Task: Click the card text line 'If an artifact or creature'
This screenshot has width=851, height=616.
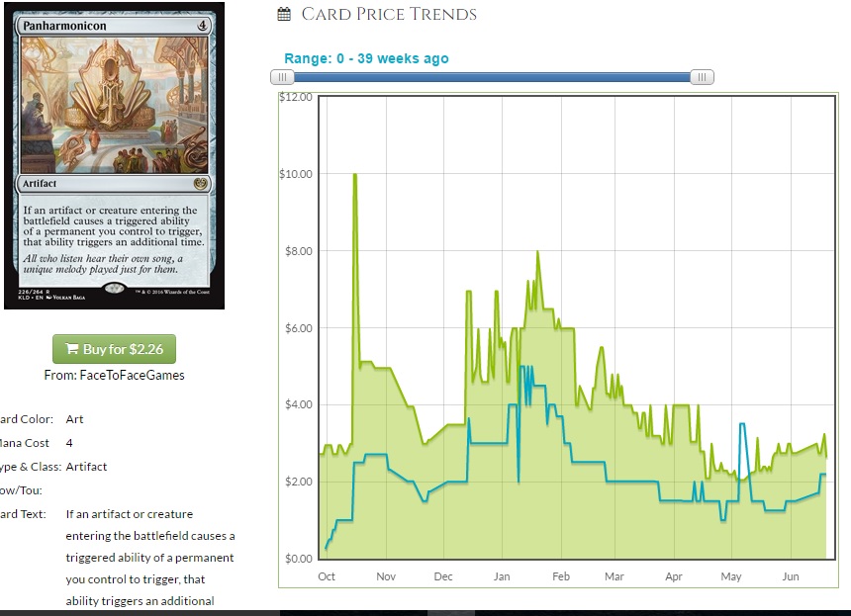Action: point(130,514)
